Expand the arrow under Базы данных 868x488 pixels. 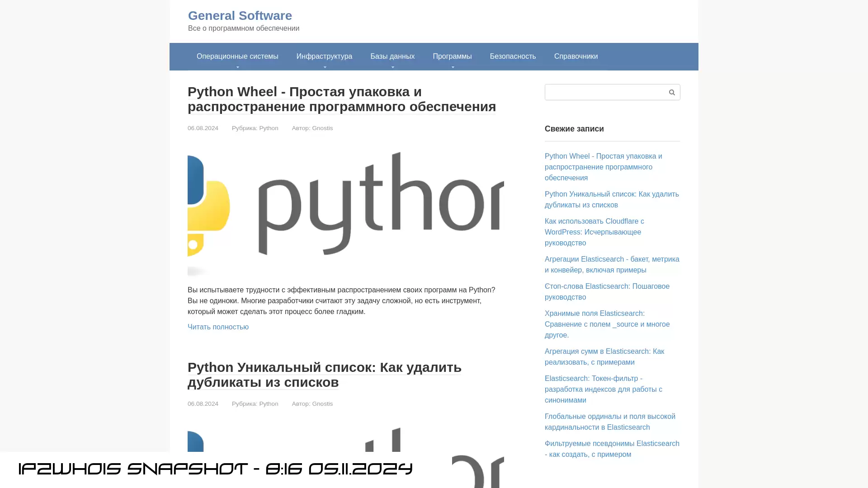[x=393, y=67]
